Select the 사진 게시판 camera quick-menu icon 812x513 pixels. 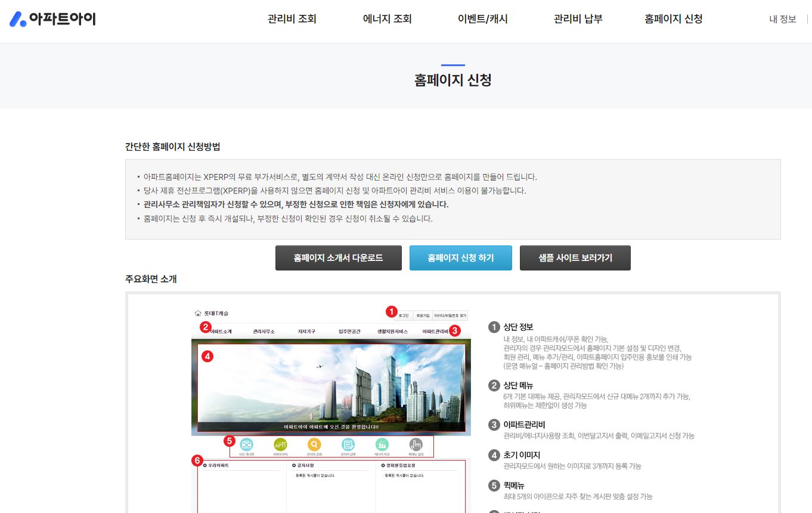pyautogui.click(x=246, y=444)
